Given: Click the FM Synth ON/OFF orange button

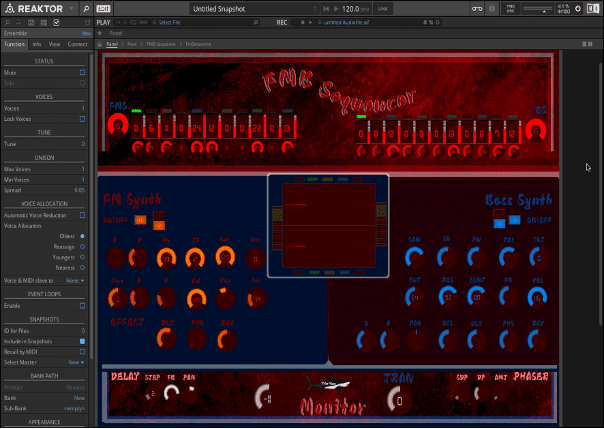Looking at the screenshot, I should (141, 218).
